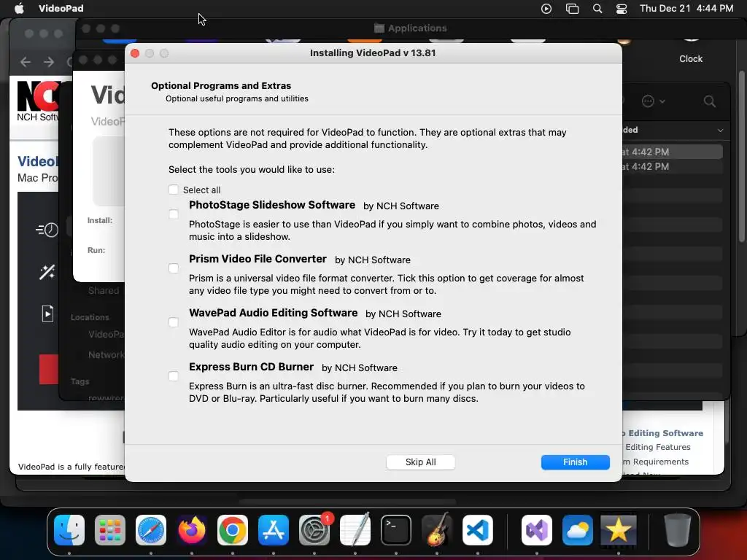This screenshot has width=747, height=560.
Task: Launch Safari from the Dock
Action: pos(151,530)
